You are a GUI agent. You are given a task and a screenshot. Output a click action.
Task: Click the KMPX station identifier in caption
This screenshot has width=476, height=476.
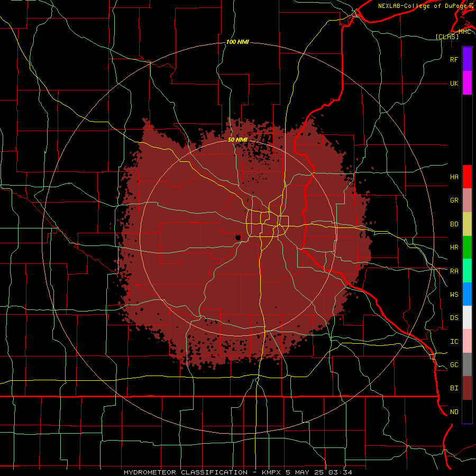pos(270,472)
